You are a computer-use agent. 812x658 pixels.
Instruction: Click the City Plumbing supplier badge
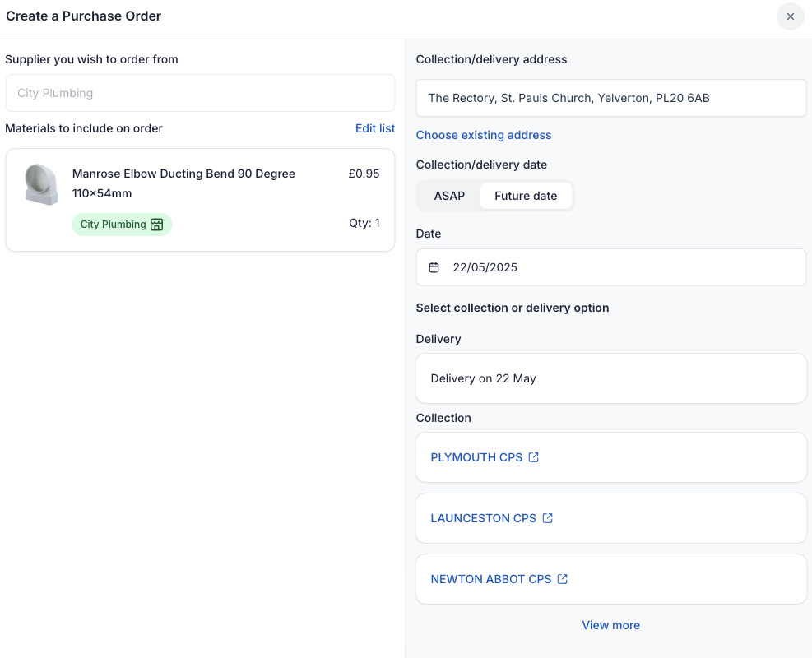coord(114,225)
